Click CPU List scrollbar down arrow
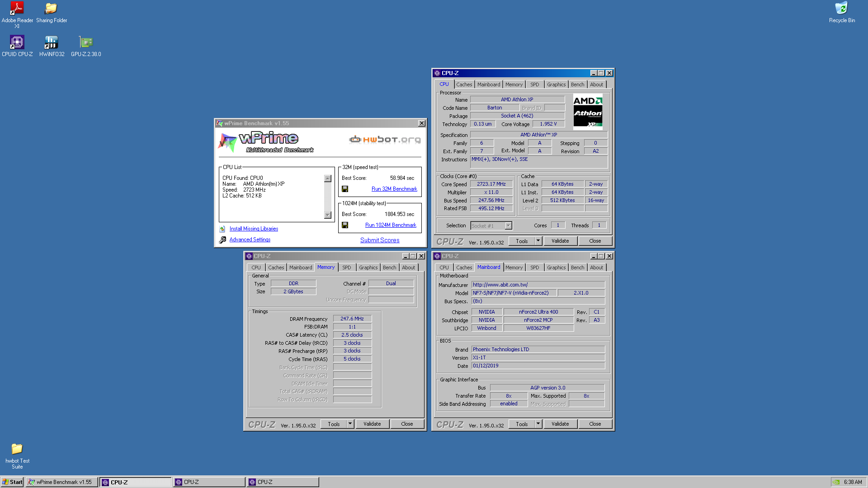This screenshot has width=868, height=488. (328, 215)
